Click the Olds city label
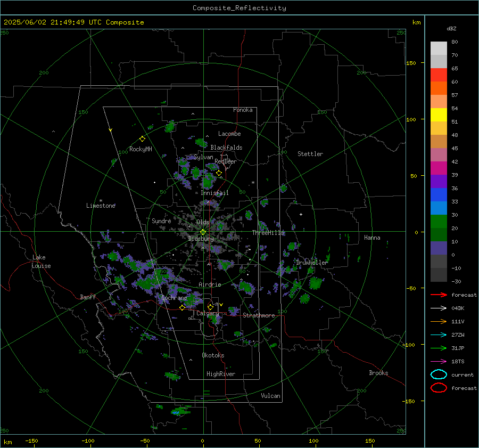The image size is (479, 448). 203,222
